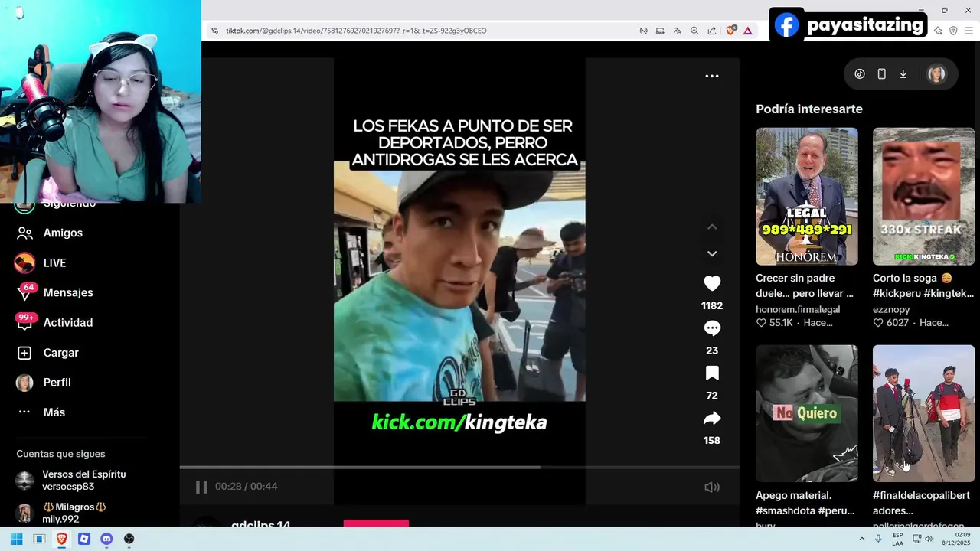Click the honorem.firmalegal username
Viewport: 980px width, 551px height.
(x=798, y=309)
